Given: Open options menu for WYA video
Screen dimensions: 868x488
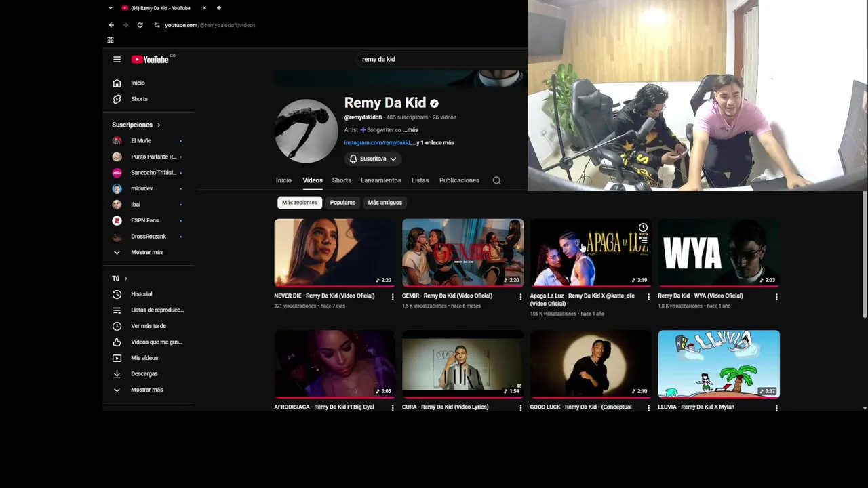Looking at the screenshot, I should pyautogui.click(x=776, y=297).
